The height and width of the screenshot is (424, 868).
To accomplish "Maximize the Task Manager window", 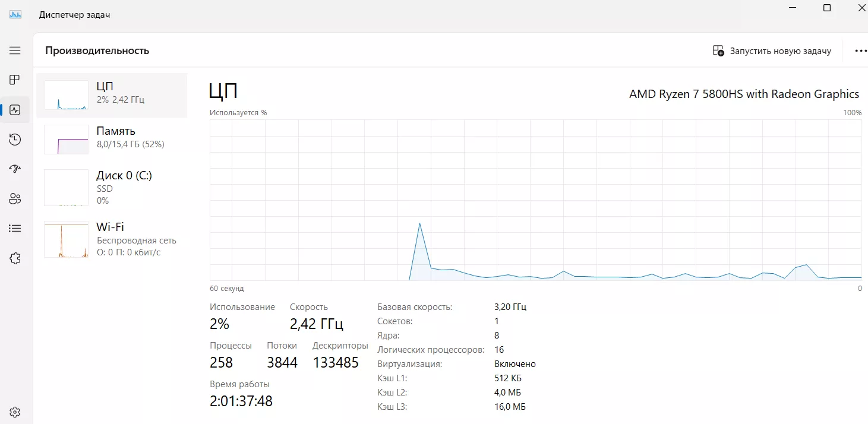I will (x=827, y=8).
